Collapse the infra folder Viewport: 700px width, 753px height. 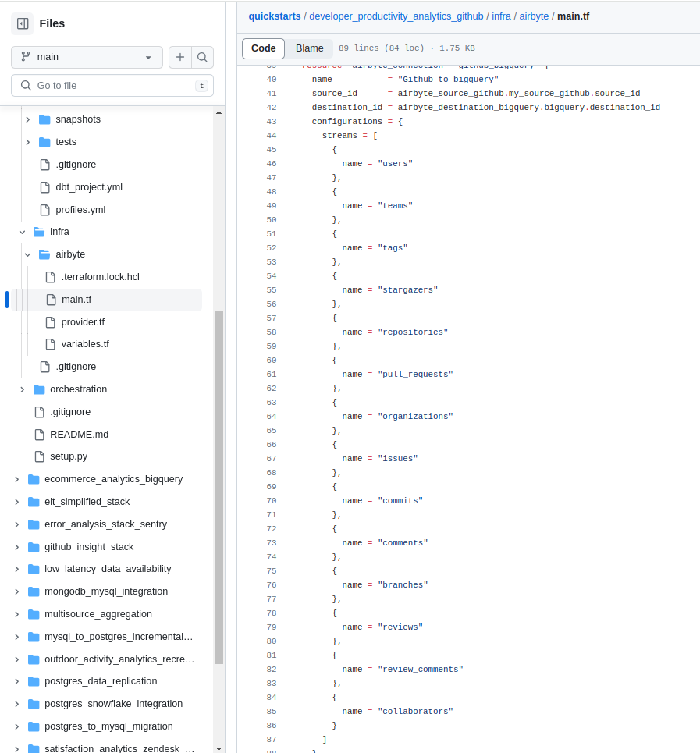(22, 231)
